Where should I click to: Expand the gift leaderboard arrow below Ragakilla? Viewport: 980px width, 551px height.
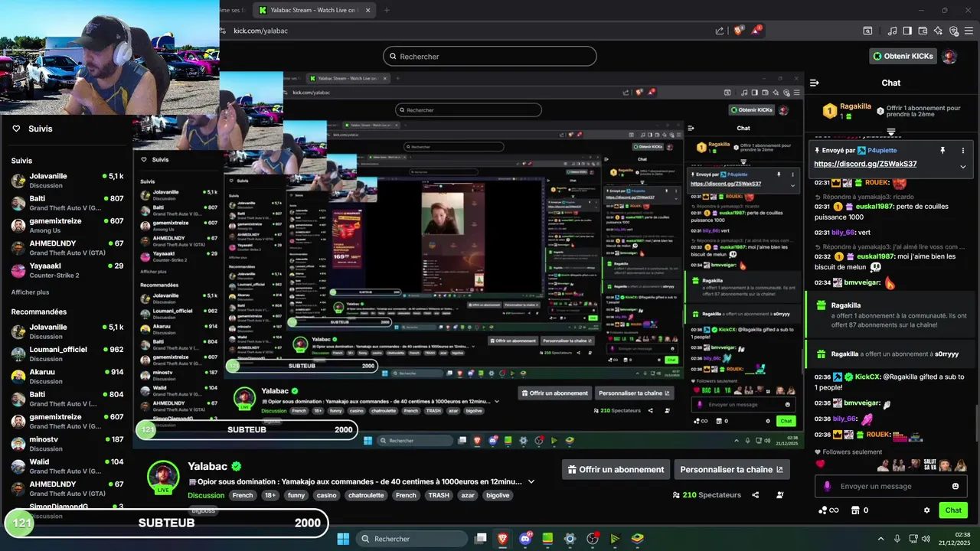[891, 132]
